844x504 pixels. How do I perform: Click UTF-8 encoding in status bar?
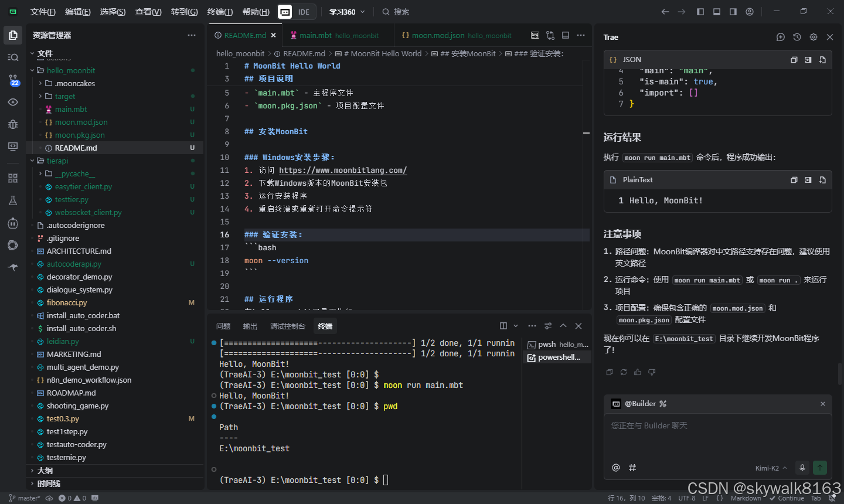[687, 498]
